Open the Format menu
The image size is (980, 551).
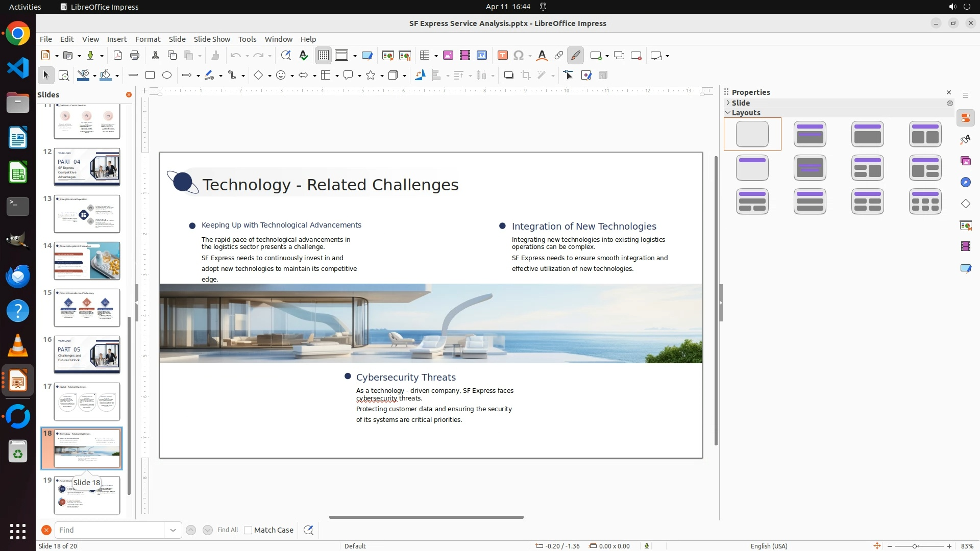click(148, 39)
